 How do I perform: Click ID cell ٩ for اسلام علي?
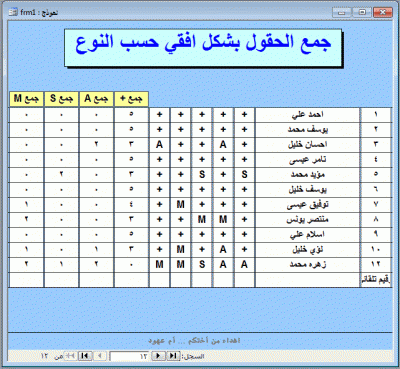click(376, 234)
